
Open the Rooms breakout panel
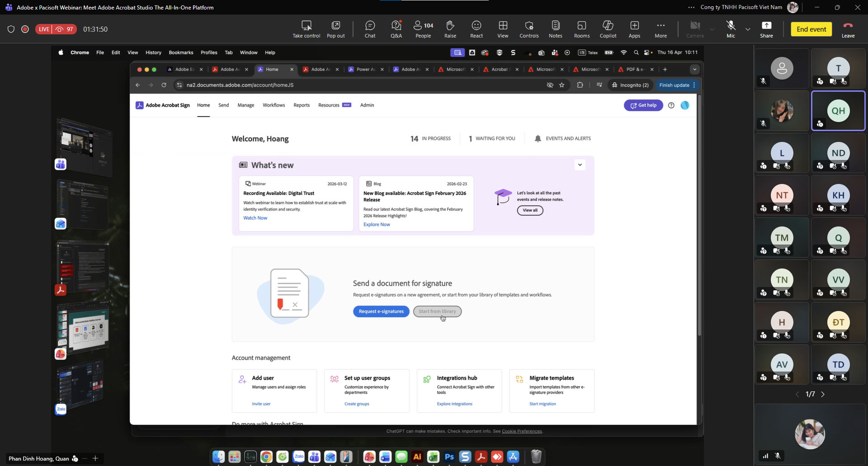pyautogui.click(x=581, y=29)
